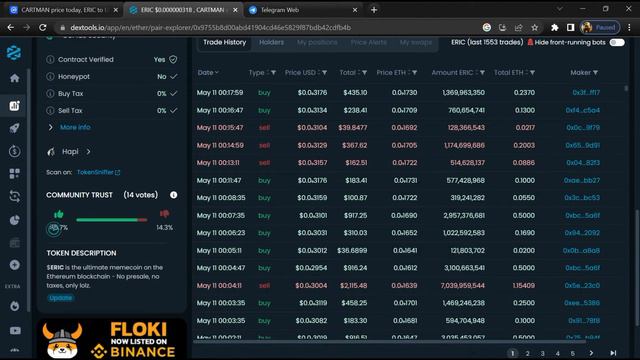Switch to My positions tab
The width and height of the screenshot is (640, 360).
click(317, 42)
